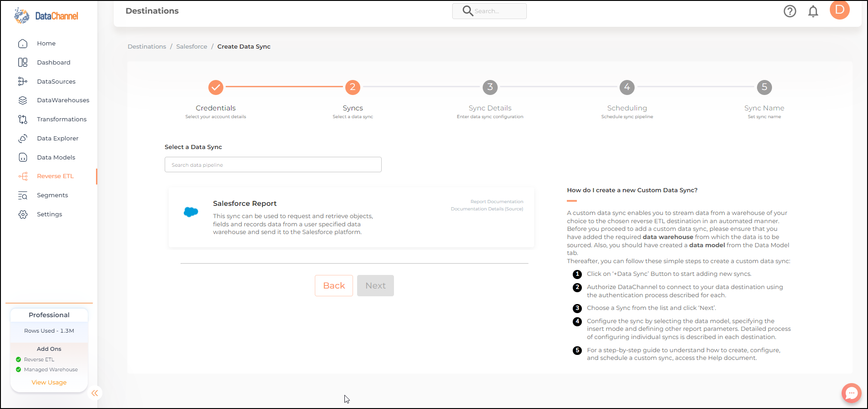Click the Sync Name step label
Screen dimensions: 868x409
[764, 108]
